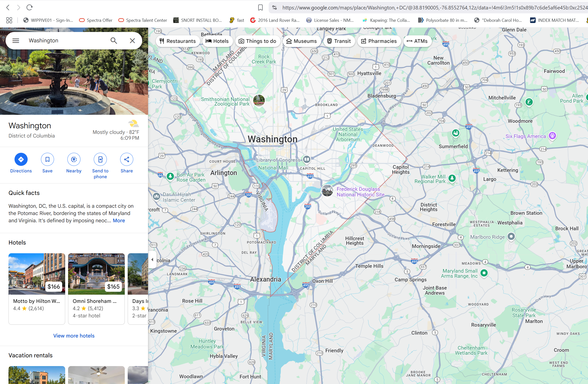Bookmark this page using the bookmark icon
The width and height of the screenshot is (588, 384).
[x=260, y=8]
